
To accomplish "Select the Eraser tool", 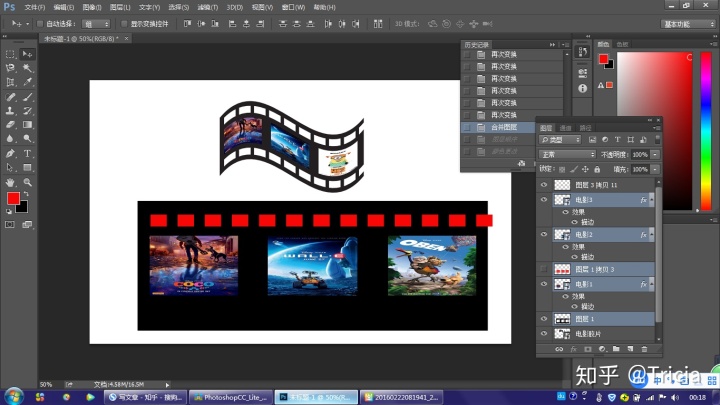I will 10,125.
